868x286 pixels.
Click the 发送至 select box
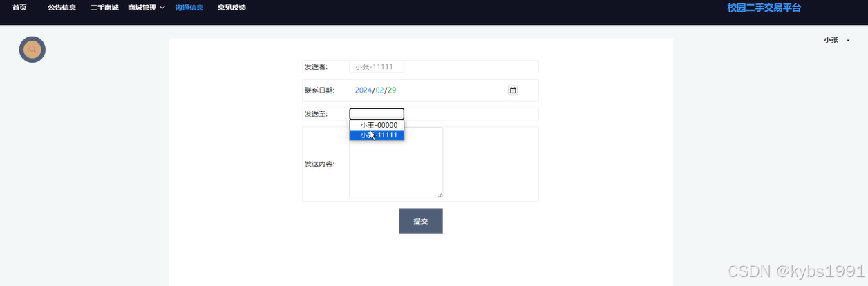pos(377,114)
